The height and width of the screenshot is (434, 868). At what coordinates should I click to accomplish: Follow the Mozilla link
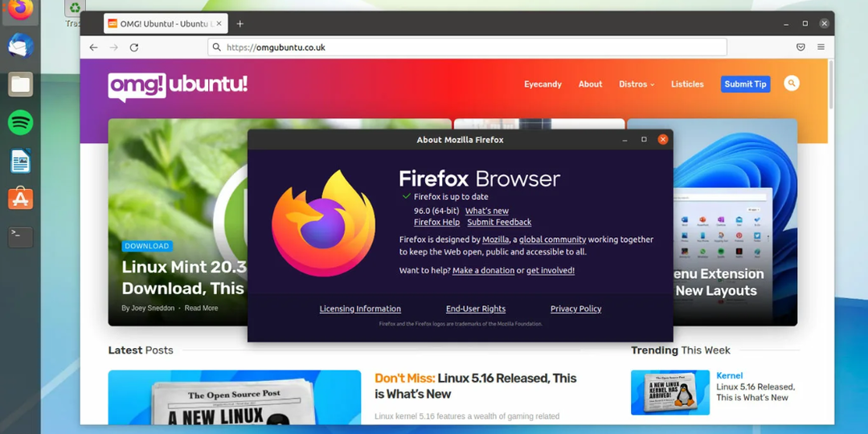point(495,240)
